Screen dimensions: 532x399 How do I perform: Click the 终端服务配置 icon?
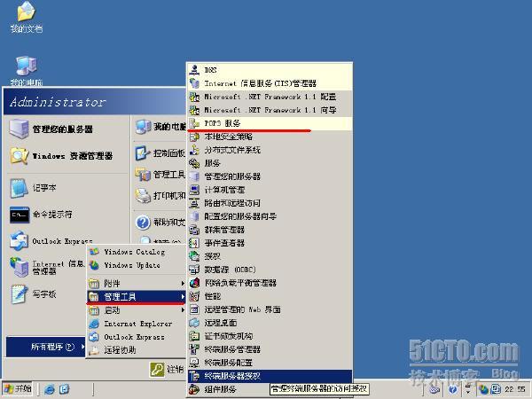(x=194, y=363)
